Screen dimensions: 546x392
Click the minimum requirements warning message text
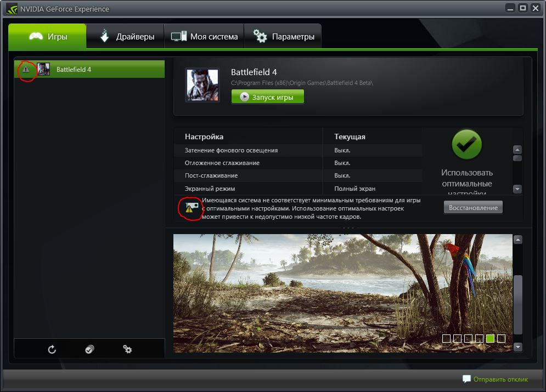(x=311, y=208)
